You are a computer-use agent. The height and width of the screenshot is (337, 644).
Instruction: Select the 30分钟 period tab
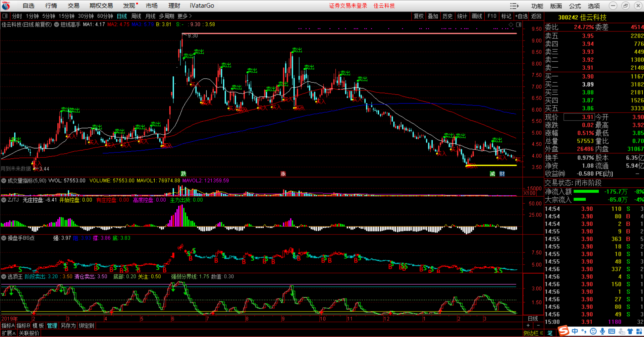click(x=86, y=16)
